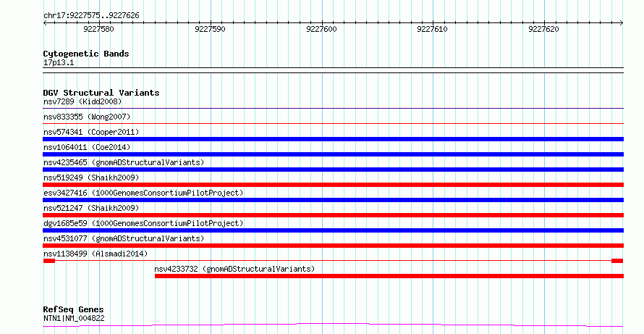Open variant dgv1685e59 1000Genomes label
Screen dimensions: 644x334
tap(143, 223)
